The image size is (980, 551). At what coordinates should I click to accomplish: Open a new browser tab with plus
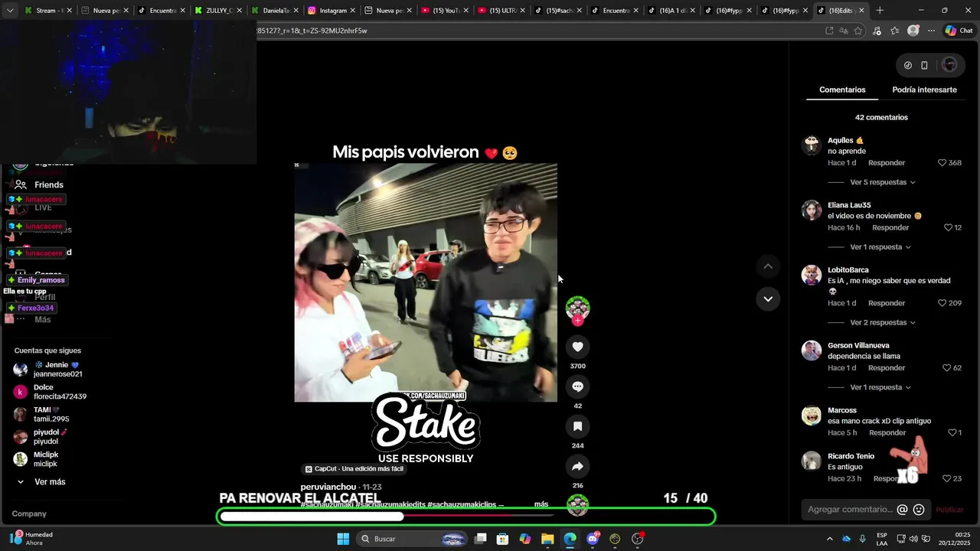click(880, 11)
